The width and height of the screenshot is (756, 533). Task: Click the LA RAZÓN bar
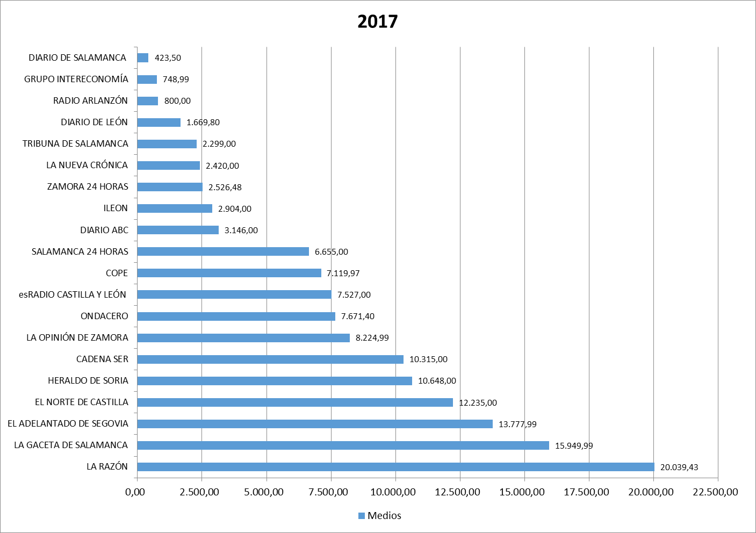coord(395,467)
